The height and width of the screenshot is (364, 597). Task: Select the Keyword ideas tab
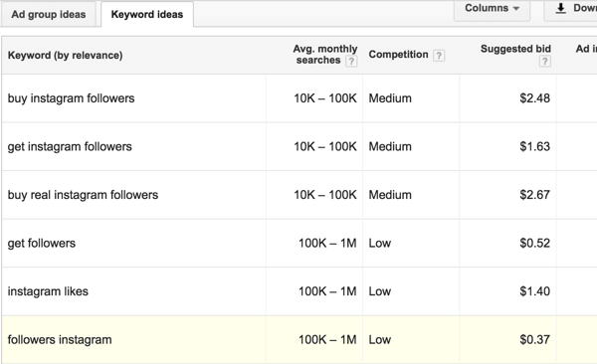pos(147,15)
